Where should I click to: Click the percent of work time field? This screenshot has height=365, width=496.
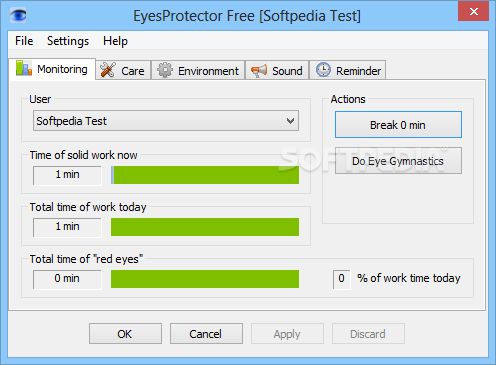(x=341, y=279)
